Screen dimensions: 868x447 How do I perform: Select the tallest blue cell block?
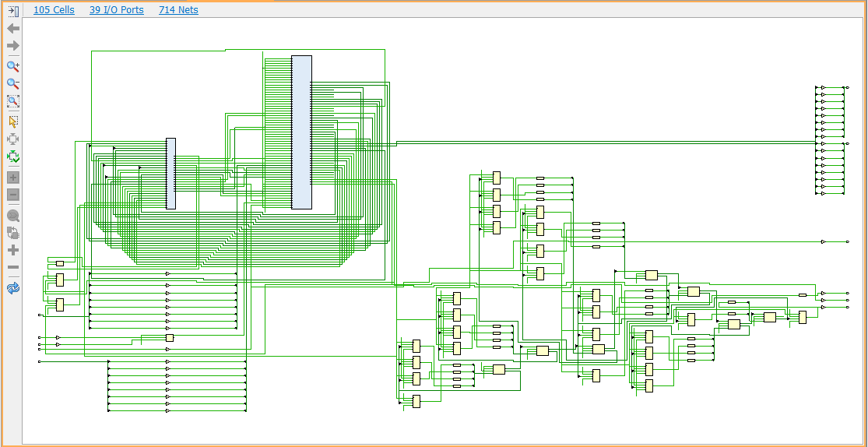coord(301,132)
